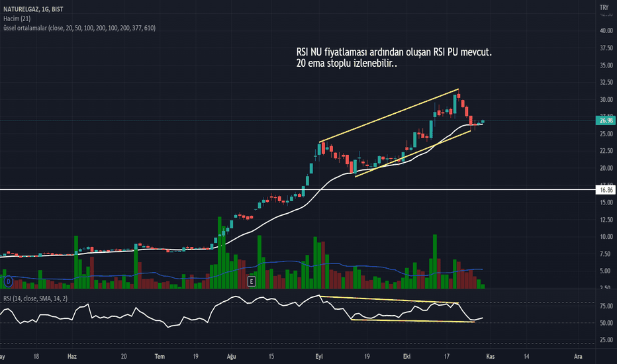The image size is (617, 364).
Task: Select the Hacim (21) volume indicator label
Action: click(x=17, y=19)
